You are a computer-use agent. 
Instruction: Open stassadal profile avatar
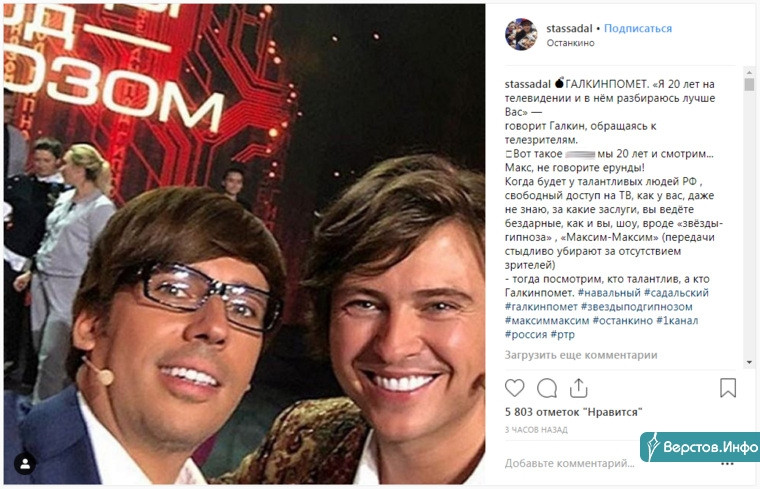tap(521, 34)
